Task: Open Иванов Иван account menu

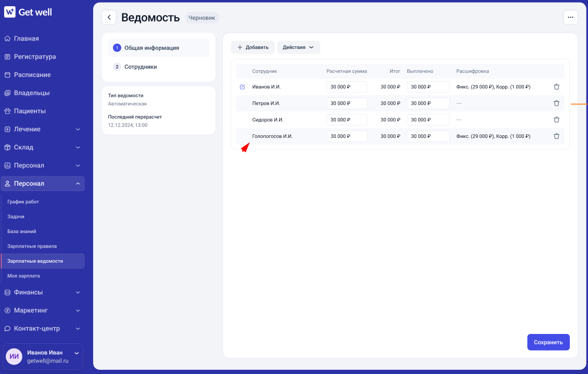Action: coord(42,357)
